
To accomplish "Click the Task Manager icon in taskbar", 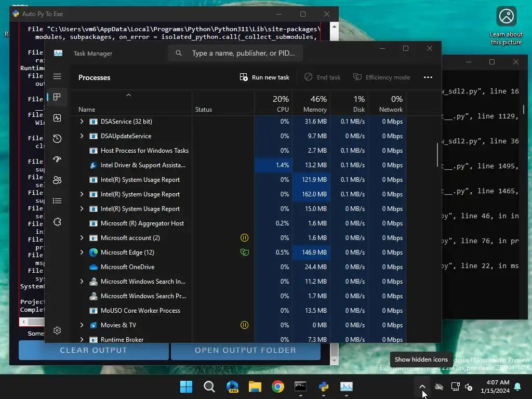I will click(x=347, y=387).
